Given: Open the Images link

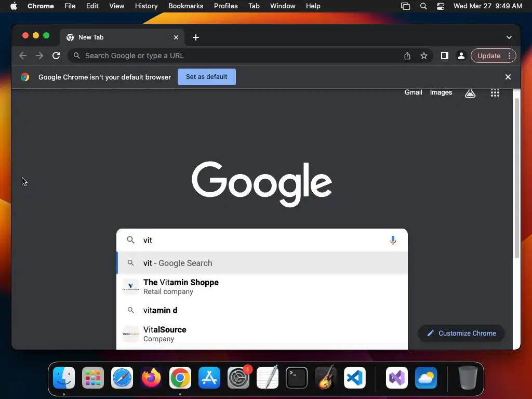Looking at the screenshot, I should (441, 92).
